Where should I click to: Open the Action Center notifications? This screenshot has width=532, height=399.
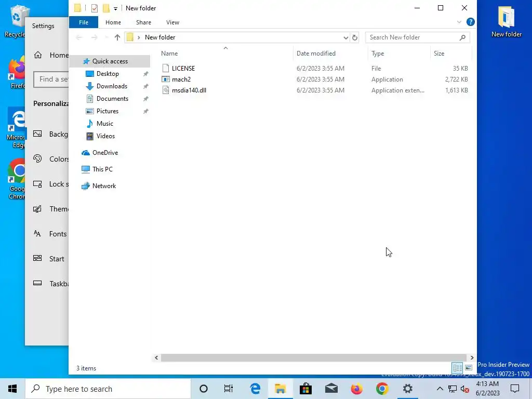point(515,389)
